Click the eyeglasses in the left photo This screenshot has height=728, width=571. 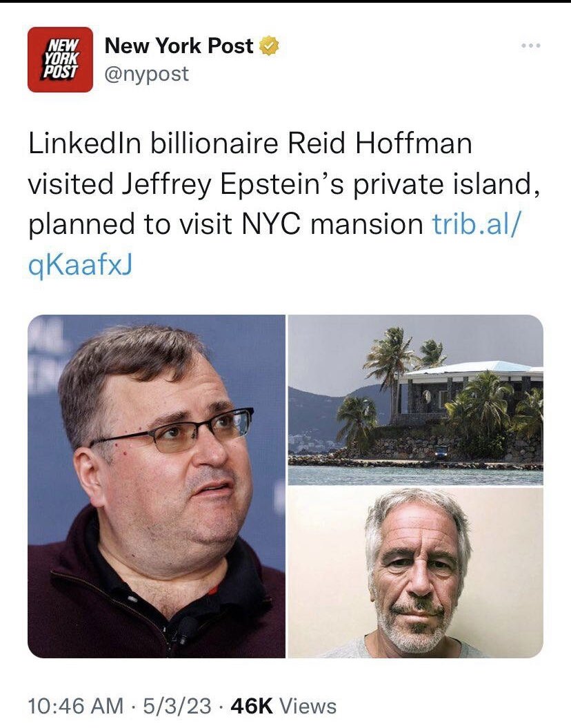pos(179,434)
